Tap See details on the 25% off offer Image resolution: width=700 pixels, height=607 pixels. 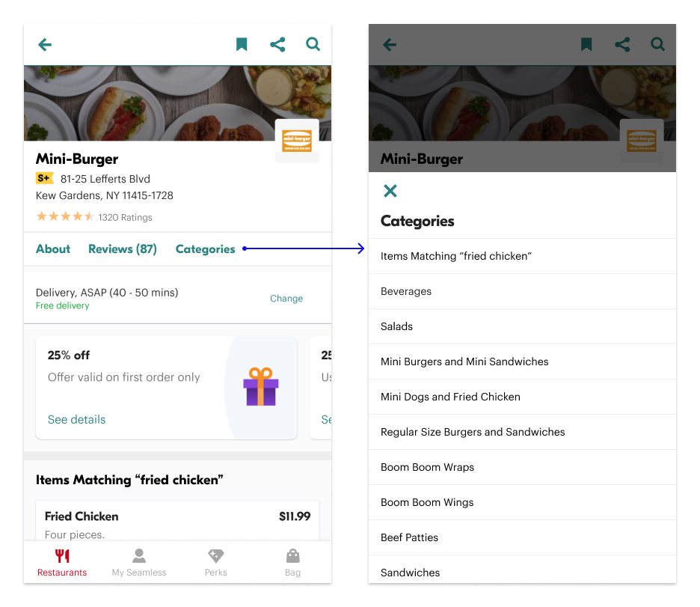[77, 419]
